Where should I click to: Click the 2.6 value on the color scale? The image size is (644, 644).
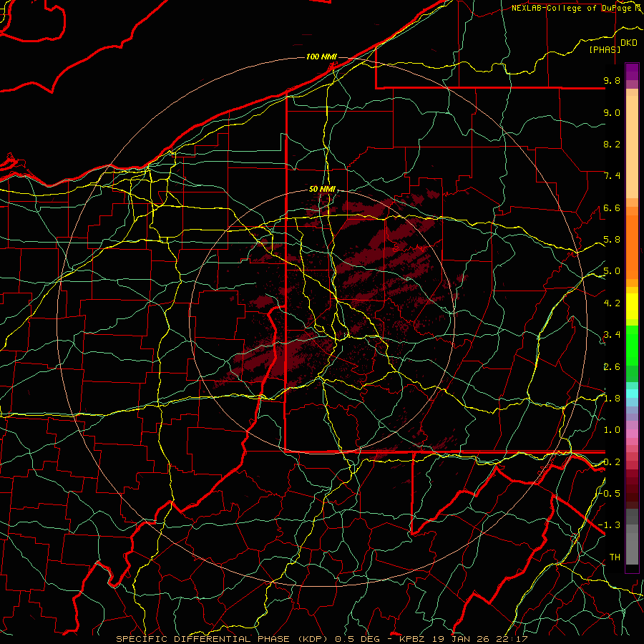[x=612, y=367]
